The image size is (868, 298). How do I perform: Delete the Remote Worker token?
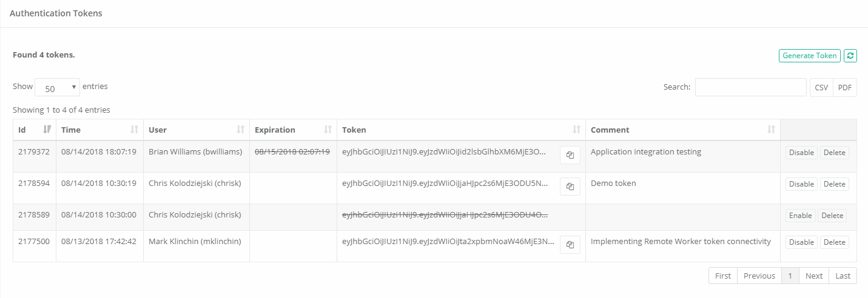(834, 242)
